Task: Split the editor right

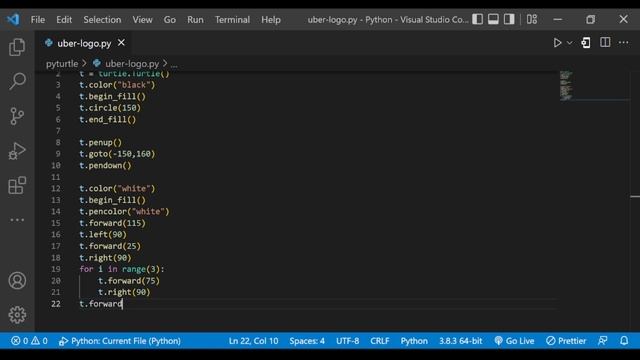Action: click(605, 42)
